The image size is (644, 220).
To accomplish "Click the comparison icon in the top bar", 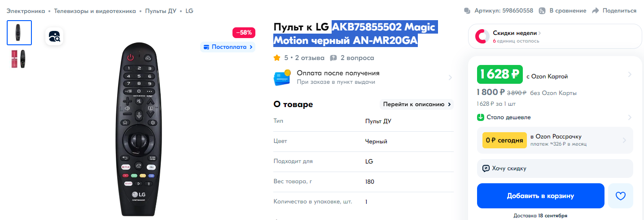I will 542,11.
